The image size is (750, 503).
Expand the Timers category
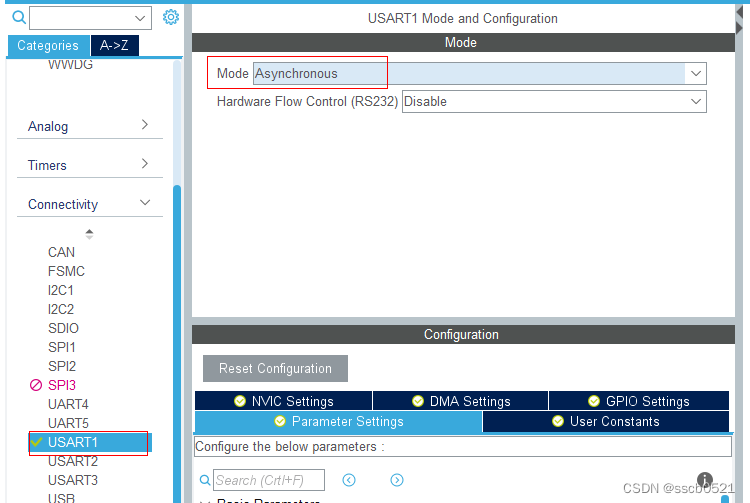(89, 165)
